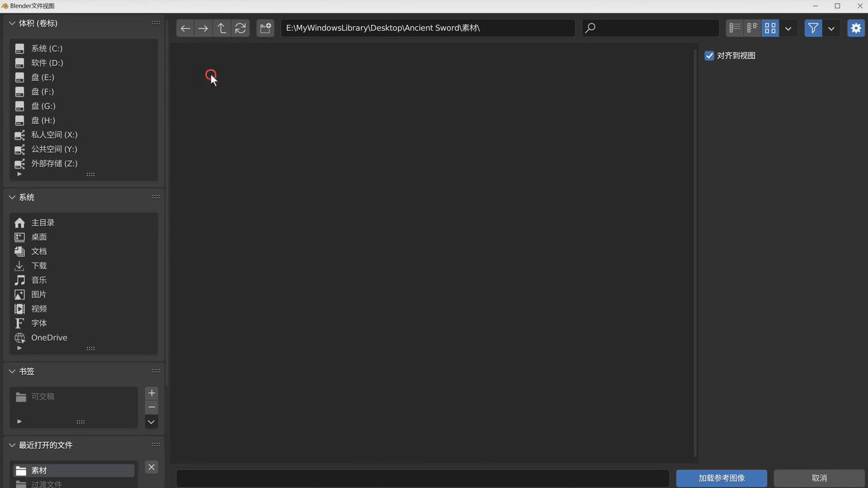Go back to previous folder
The height and width of the screenshot is (488, 868).
185,28
